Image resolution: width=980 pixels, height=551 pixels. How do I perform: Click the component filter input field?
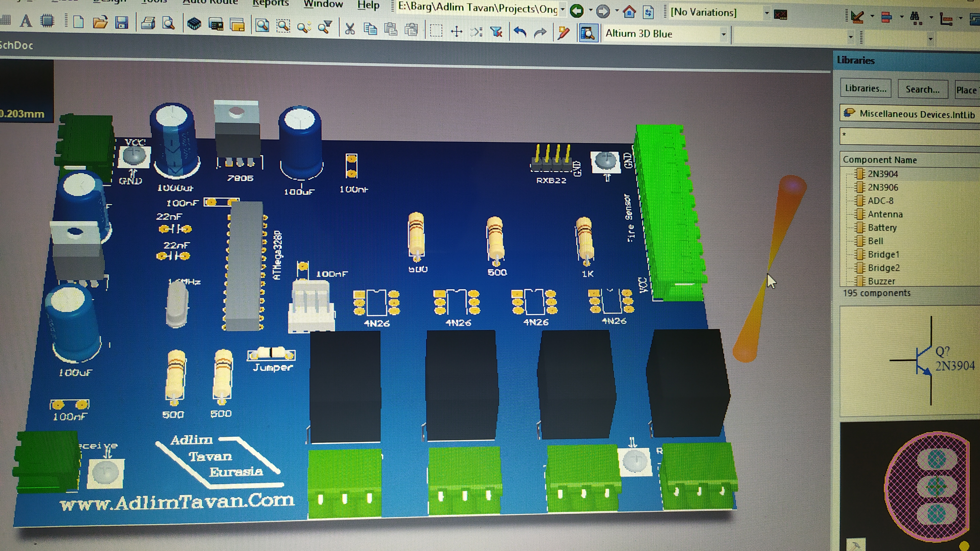(x=909, y=136)
